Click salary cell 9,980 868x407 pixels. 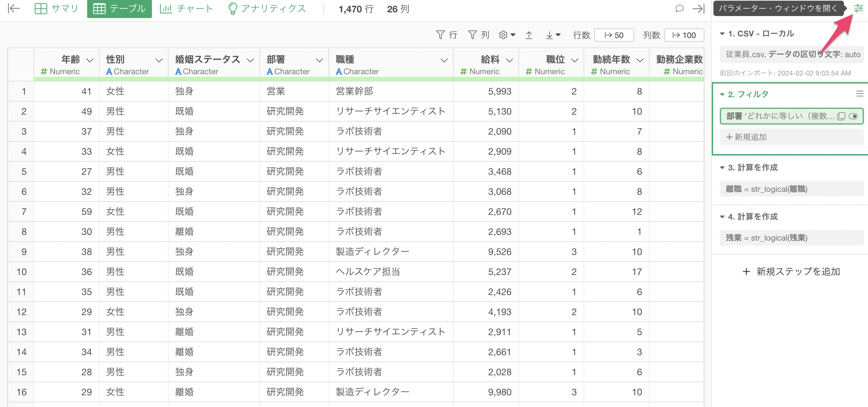pos(486,392)
